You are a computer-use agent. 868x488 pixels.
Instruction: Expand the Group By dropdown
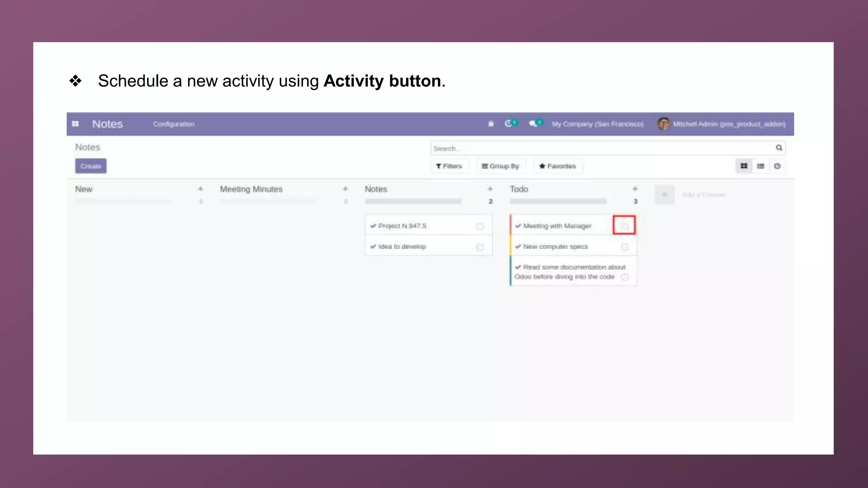coord(501,166)
